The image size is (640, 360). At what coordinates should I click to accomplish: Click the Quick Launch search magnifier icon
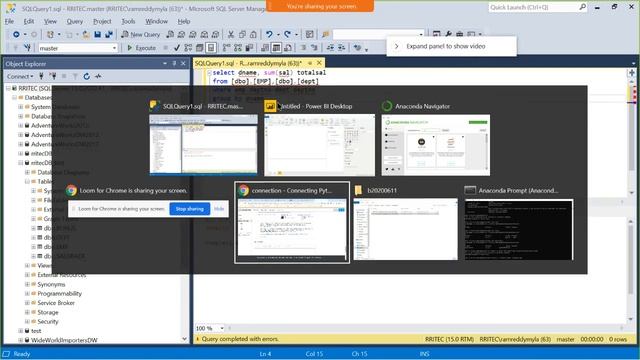[582, 7]
